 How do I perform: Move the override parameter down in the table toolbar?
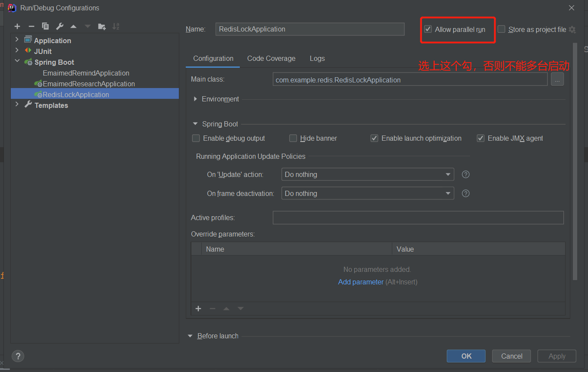(241, 309)
